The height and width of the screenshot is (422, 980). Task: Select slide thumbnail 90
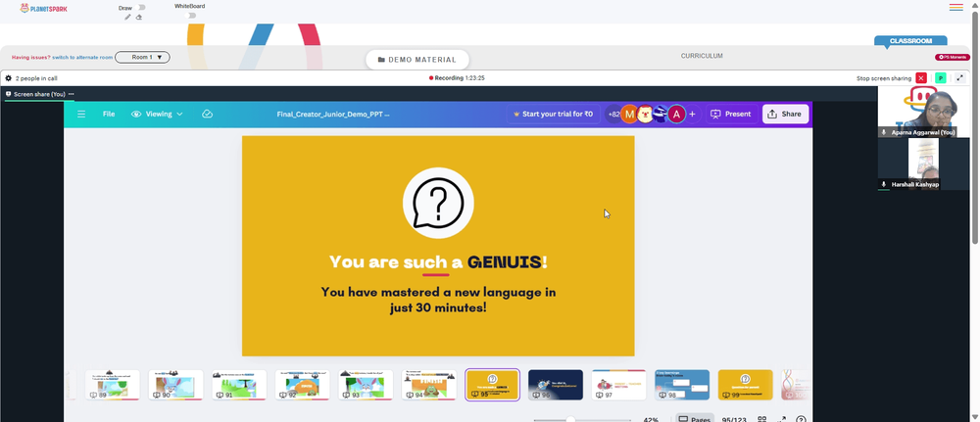coord(175,385)
